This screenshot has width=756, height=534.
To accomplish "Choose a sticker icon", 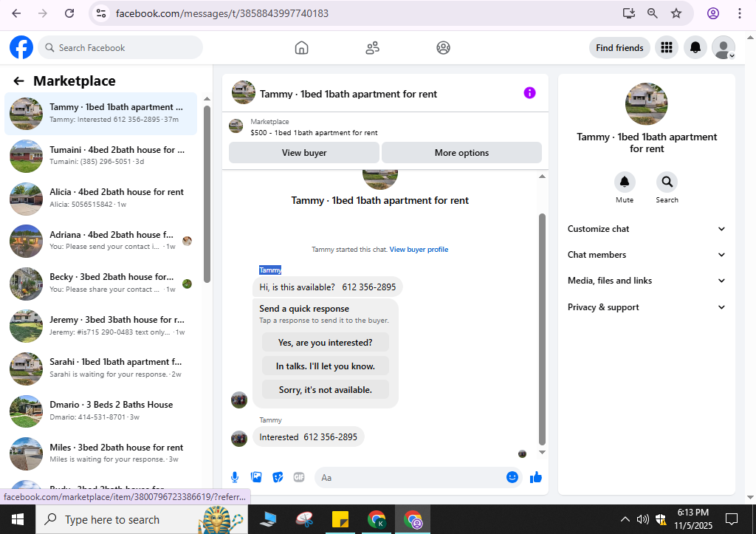I will (278, 478).
